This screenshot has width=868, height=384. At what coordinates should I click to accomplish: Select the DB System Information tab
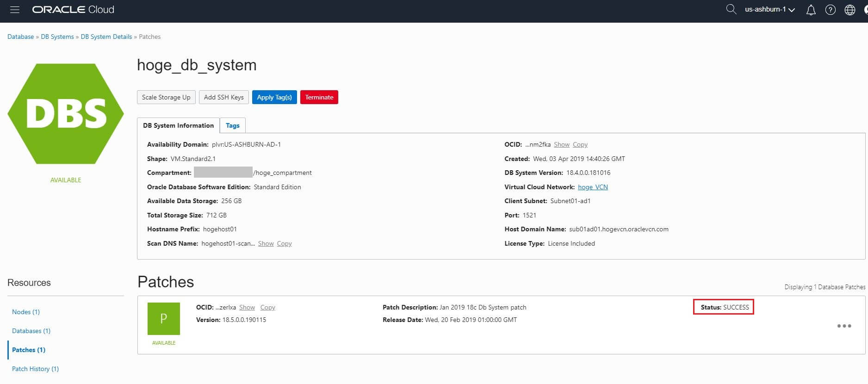pyautogui.click(x=179, y=125)
